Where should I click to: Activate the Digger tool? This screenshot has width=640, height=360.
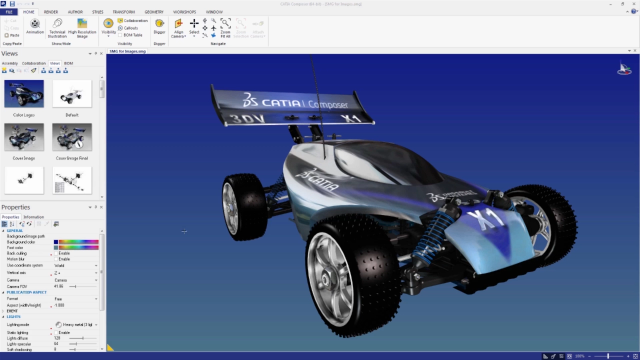tap(159, 27)
